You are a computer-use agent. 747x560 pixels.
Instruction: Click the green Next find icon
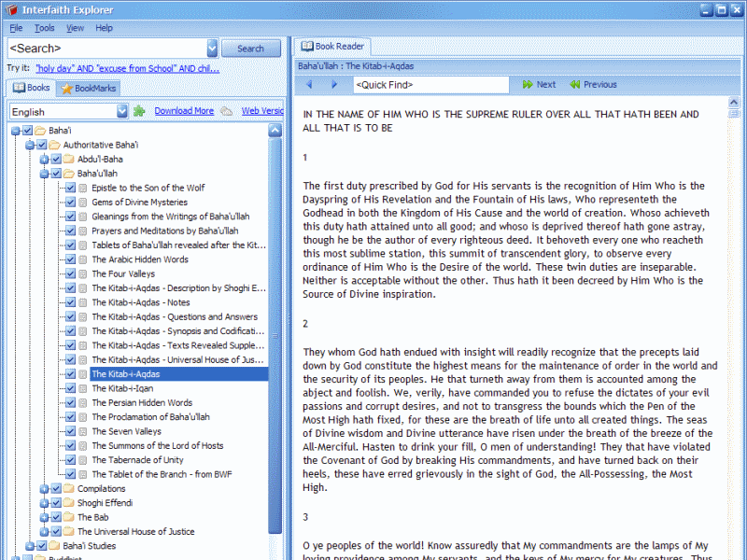point(528,85)
